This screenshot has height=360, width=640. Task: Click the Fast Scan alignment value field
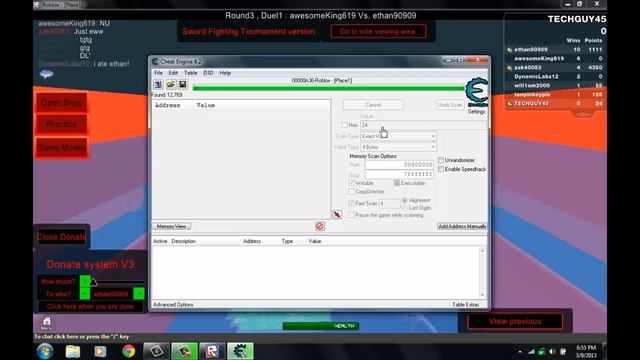pyautogui.click(x=389, y=203)
